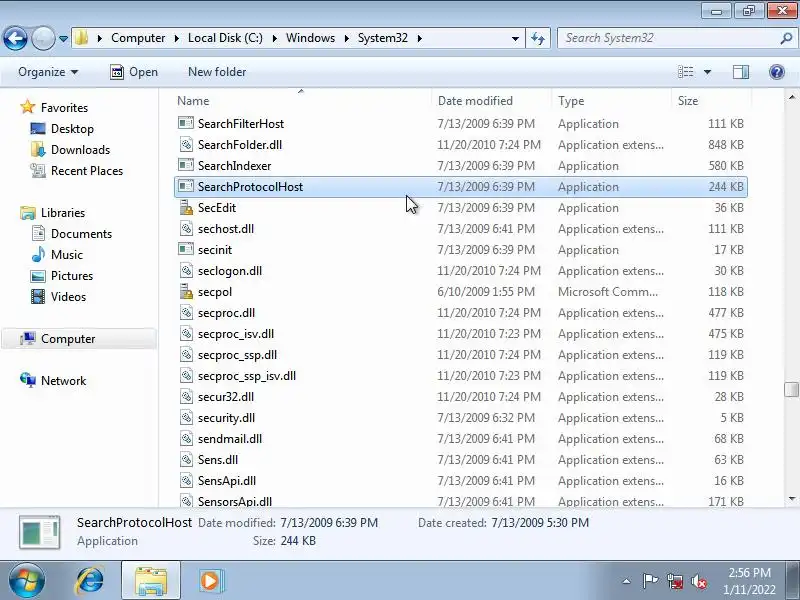
Task: Click the scroll down arrow of file list
Action: [x=791, y=498]
